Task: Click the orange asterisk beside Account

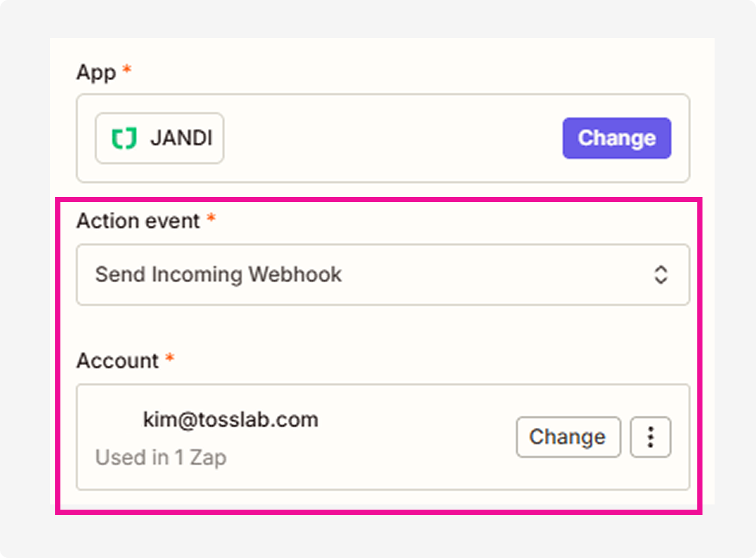Action: point(170,359)
